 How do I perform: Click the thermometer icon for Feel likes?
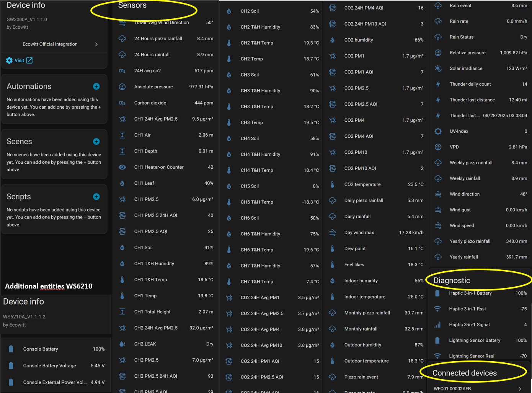click(333, 265)
